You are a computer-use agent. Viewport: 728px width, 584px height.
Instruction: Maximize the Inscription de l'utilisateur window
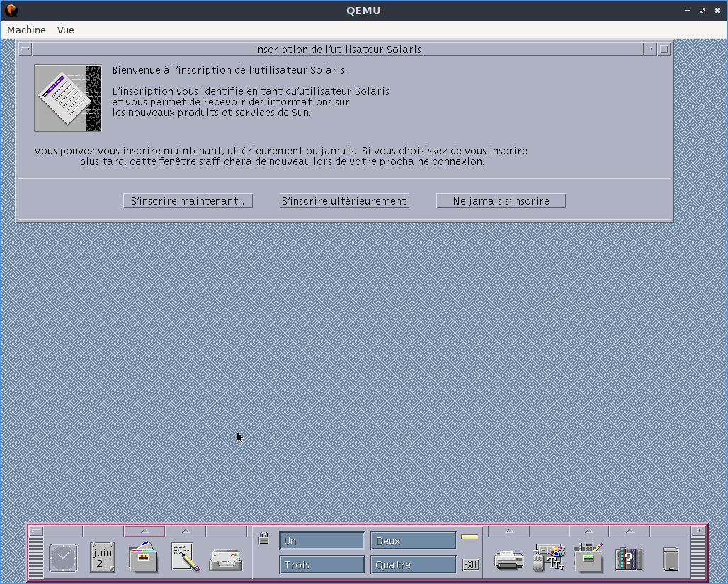pyautogui.click(x=664, y=50)
